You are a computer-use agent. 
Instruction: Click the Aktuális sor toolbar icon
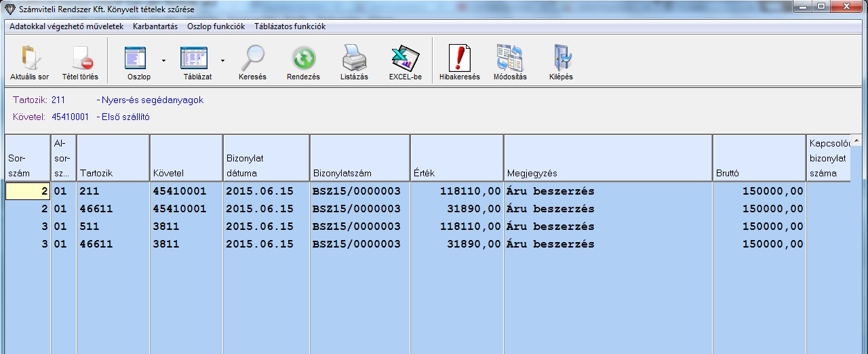(29, 58)
